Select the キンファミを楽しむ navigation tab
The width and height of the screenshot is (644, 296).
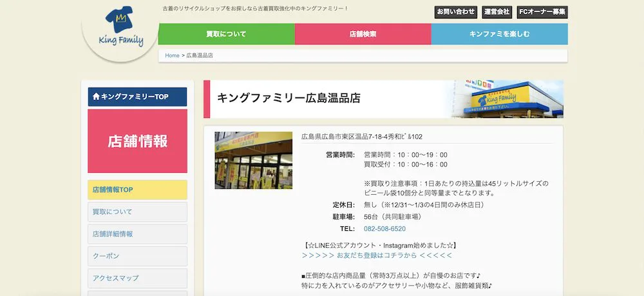499,34
